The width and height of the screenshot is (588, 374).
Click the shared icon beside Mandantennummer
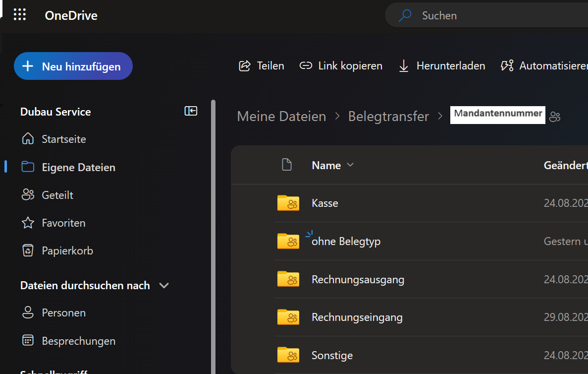tap(555, 117)
